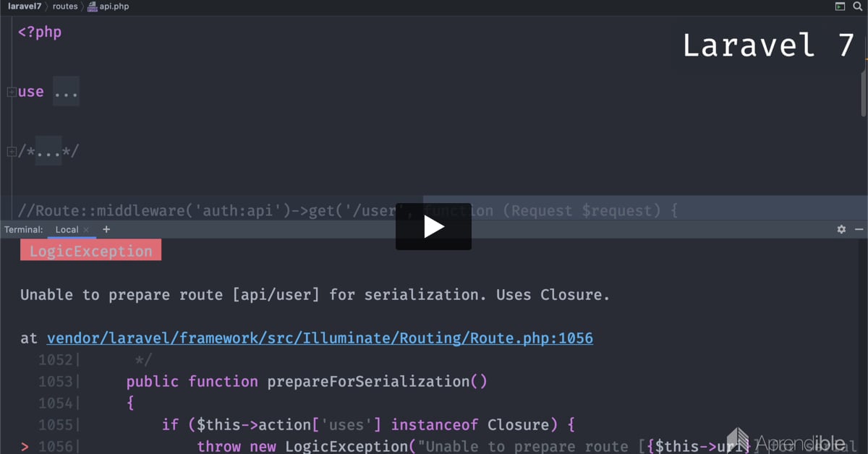Play the video with the center play button
This screenshot has height=454, width=868.
(x=433, y=226)
